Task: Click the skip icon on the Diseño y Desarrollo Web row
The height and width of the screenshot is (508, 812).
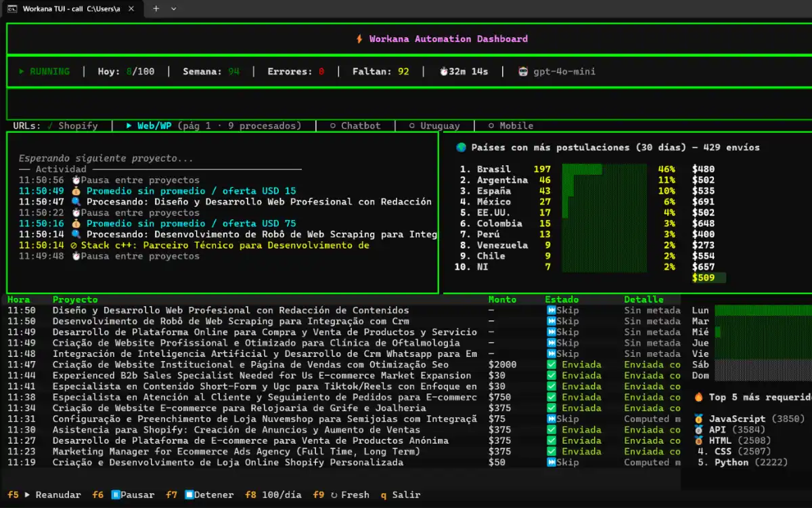Action: [x=551, y=310]
